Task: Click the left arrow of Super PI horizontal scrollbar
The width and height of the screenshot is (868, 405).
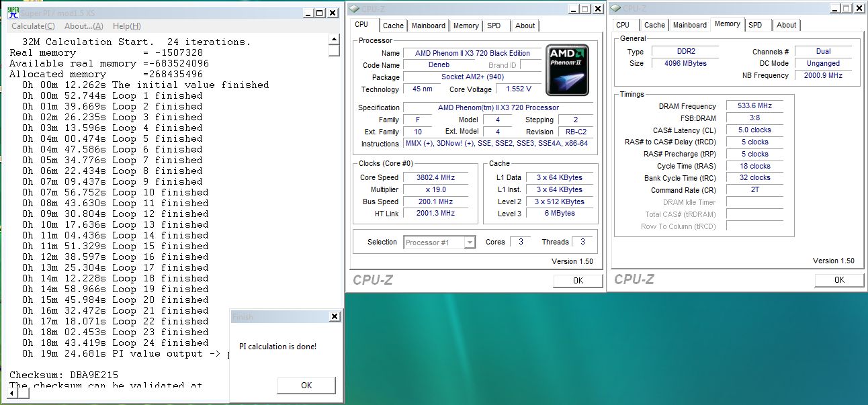Action: coord(13,393)
